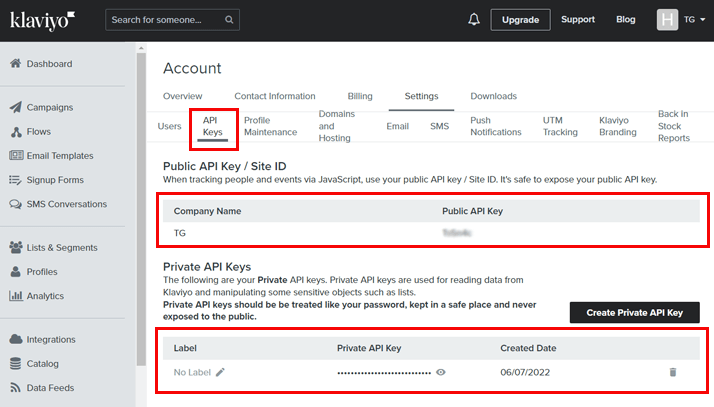The width and height of the screenshot is (714, 407).
Task: Switch to the Billing tab
Action: click(360, 96)
